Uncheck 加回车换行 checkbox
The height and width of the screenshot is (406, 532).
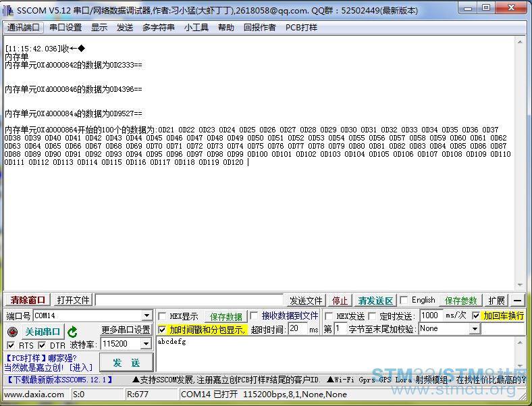[476, 315]
